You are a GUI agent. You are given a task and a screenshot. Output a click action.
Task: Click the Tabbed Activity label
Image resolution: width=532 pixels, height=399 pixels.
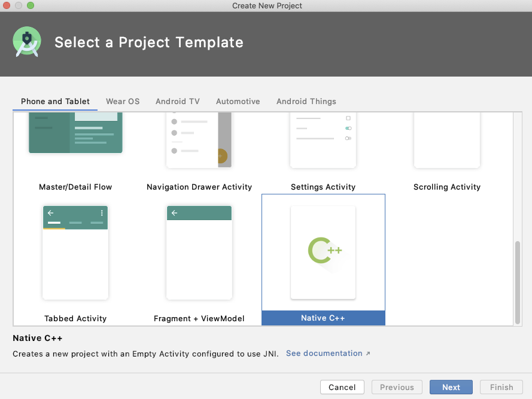tap(75, 318)
